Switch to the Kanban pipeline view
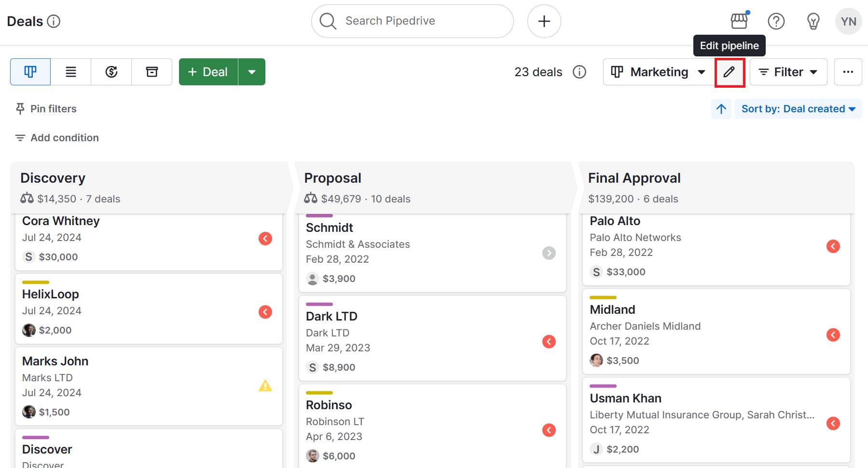Viewport: 868px width, 468px height. (30, 71)
